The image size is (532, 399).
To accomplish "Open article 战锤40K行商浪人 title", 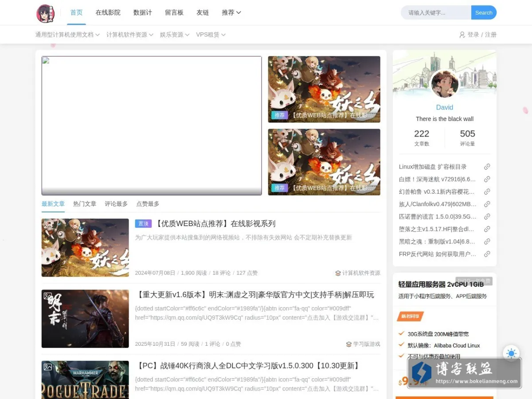I will click(248, 366).
